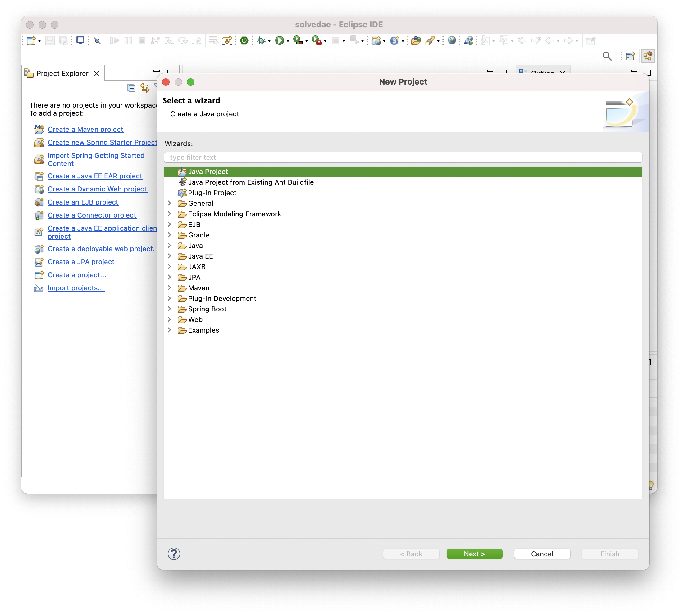This screenshot has height=616, width=684.
Task: Click the Debug bug icon
Action: click(x=261, y=41)
